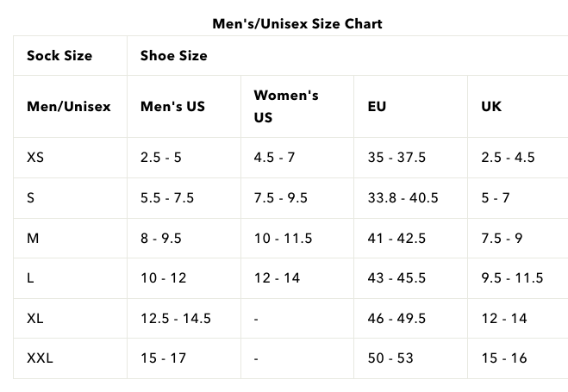Click the "Women's US" column header
568x392 pixels.
(286, 106)
